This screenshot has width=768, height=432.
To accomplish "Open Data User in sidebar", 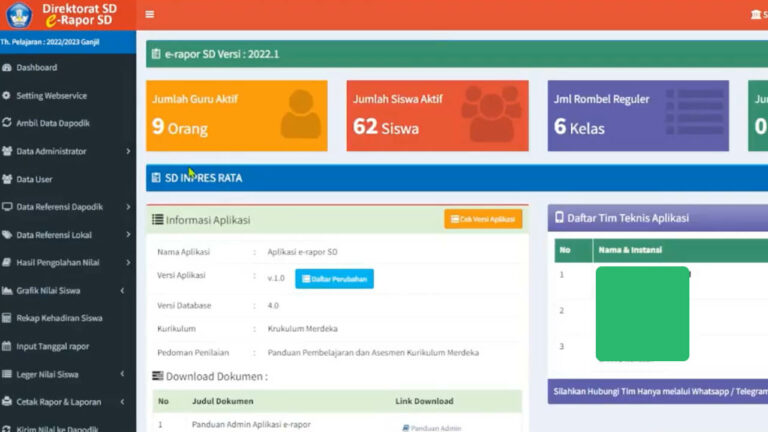I will click(x=34, y=180).
